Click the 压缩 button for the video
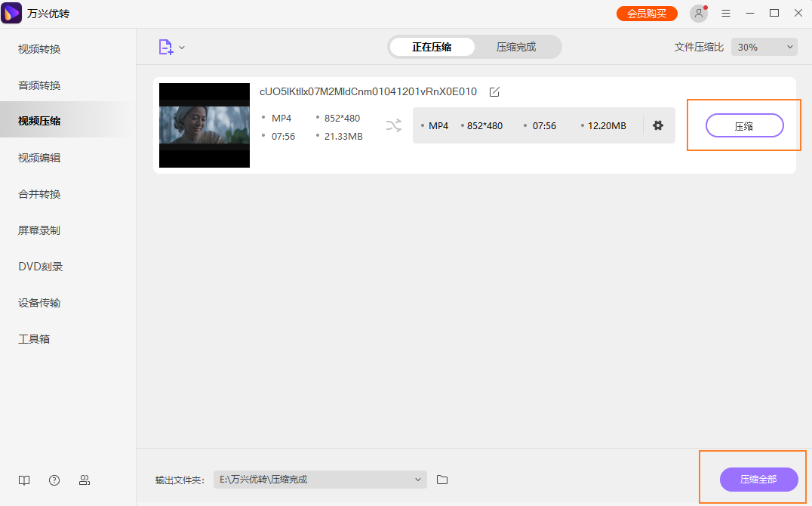 (744, 125)
